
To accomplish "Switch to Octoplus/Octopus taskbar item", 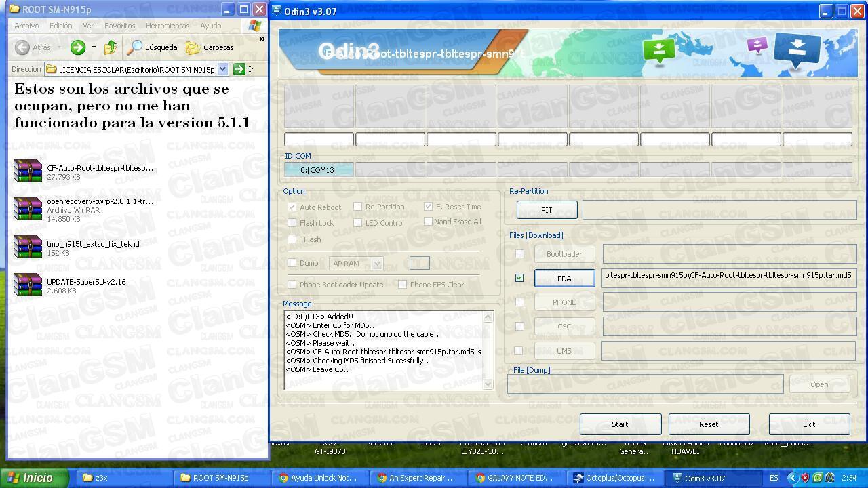I will (x=616, y=478).
